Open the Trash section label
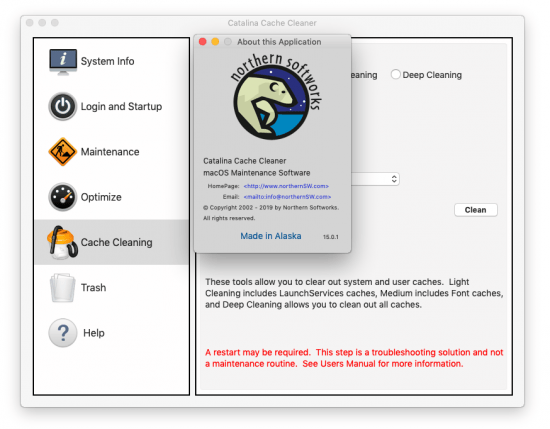Viewport: 550px width, 429px height. (x=93, y=288)
